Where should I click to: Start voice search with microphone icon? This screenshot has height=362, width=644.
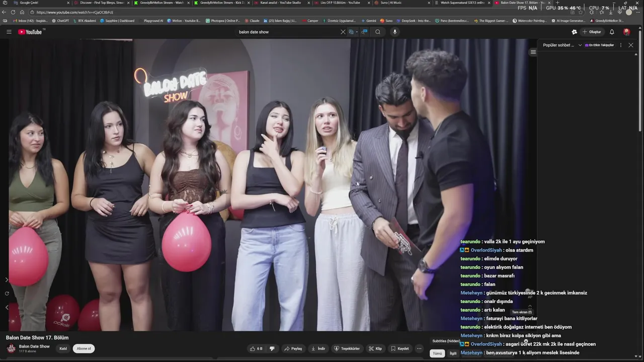click(x=395, y=32)
